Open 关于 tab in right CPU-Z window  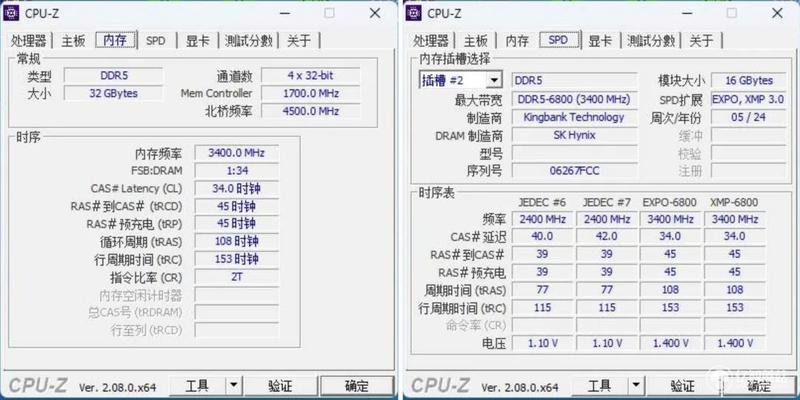point(701,41)
